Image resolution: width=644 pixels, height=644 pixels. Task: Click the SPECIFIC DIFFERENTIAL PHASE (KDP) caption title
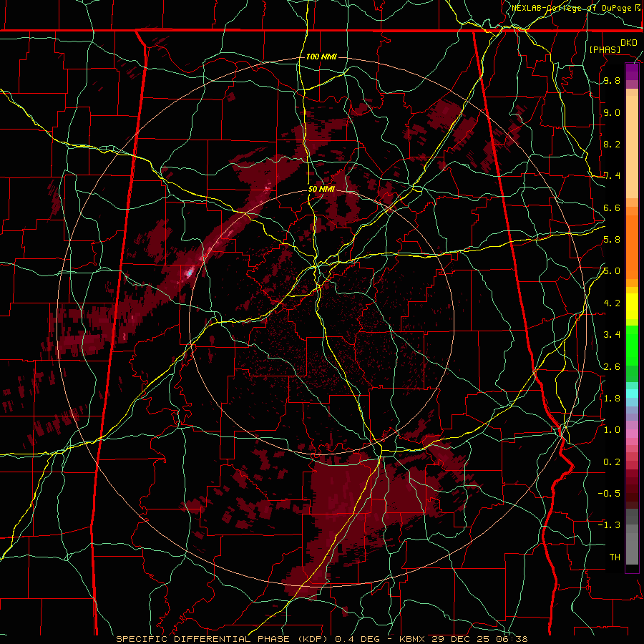[x=224, y=639]
